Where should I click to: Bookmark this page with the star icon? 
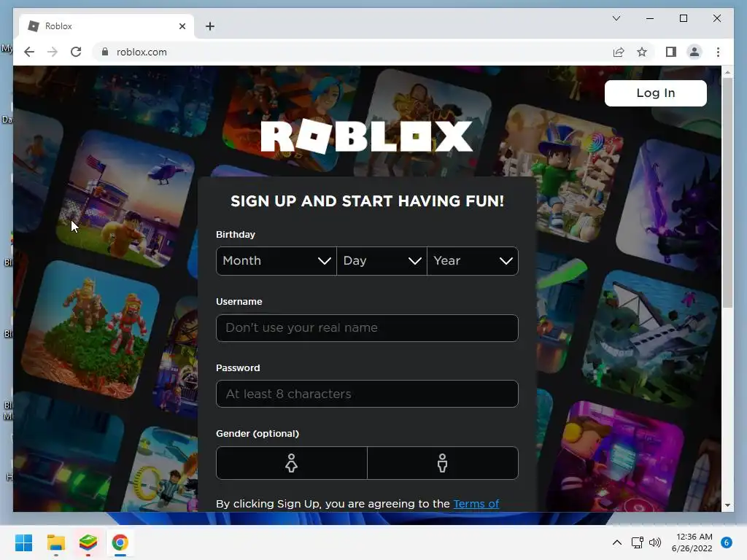tap(642, 52)
